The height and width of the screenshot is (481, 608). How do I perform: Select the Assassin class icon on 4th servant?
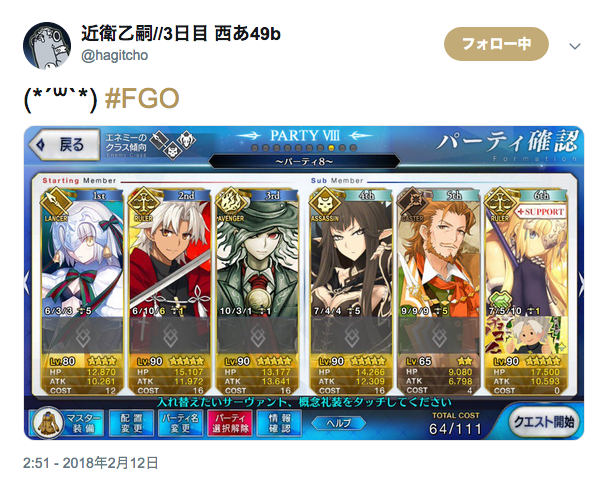click(x=325, y=202)
